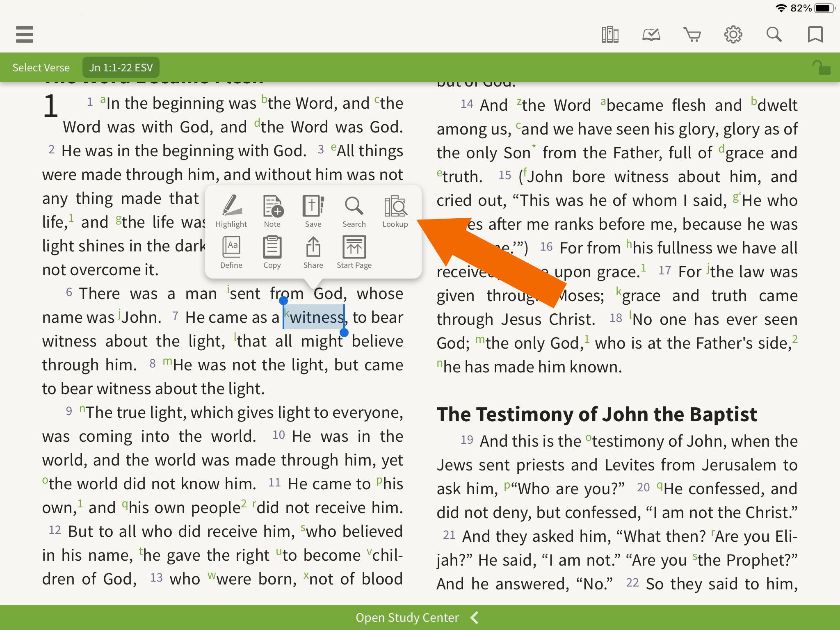Image resolution: width=840 pixels, height=630 pixels.
Task: Tap Wi-Fi icon in status bar
Action: pyautogui.click(x=781, y=8)
